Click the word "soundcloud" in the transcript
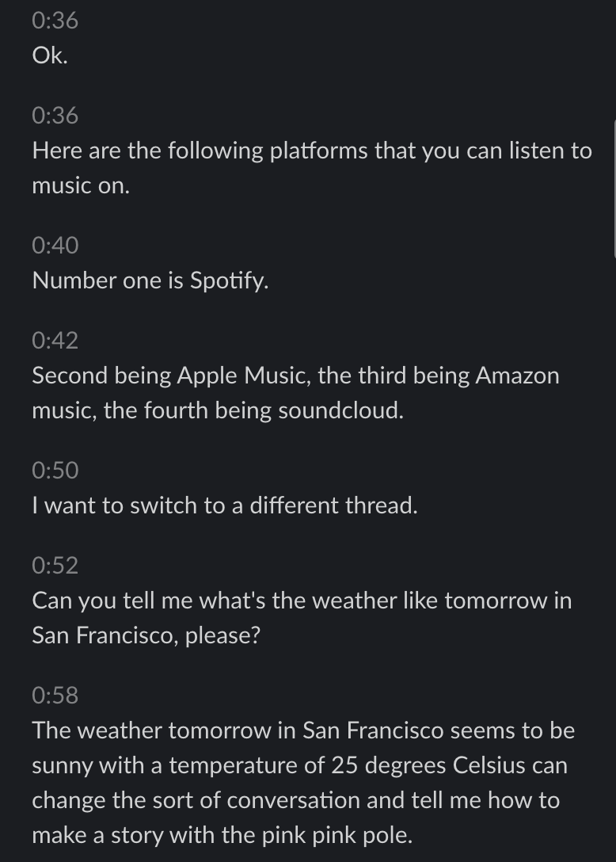The width and height of the screenshot is (616, 862). (x=339, y=411)
